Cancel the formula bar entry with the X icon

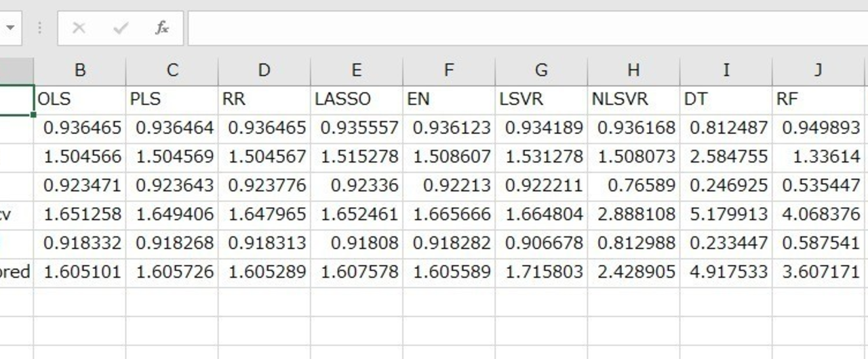pyautogui.click(x=79, y=28)
